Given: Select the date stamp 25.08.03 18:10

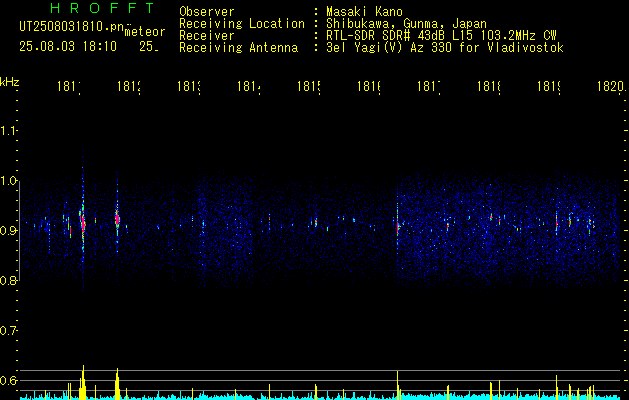Looking at the screenshot, I should pyautogui.click(x=68, y=46).
